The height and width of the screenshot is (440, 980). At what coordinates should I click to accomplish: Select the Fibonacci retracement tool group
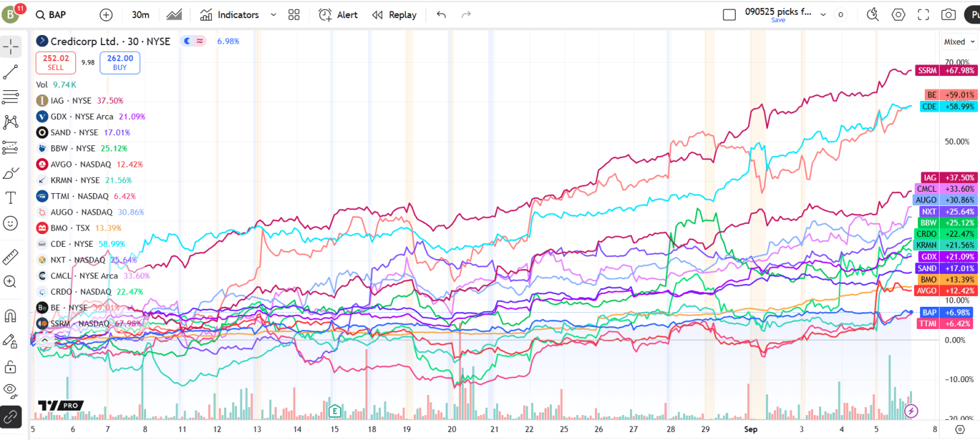tap(11, 97)
